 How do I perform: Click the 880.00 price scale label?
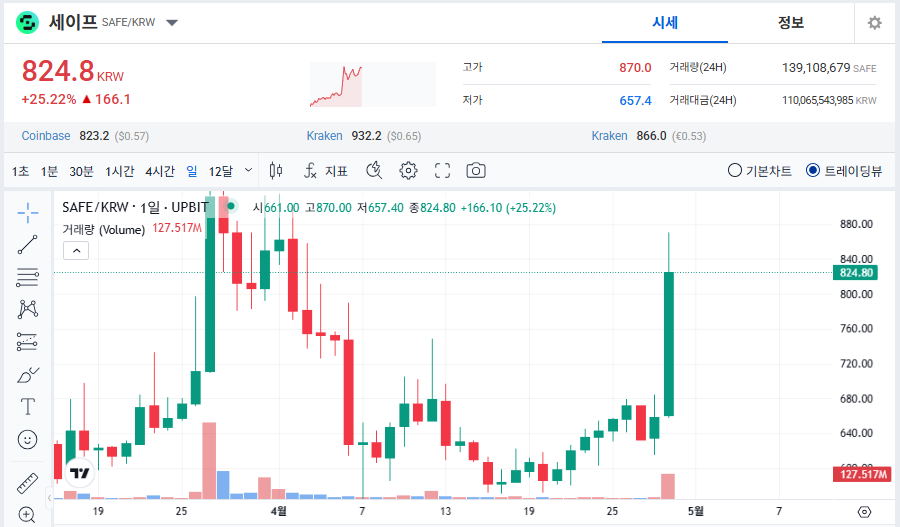pyautogui.click(x=856, y=224)
